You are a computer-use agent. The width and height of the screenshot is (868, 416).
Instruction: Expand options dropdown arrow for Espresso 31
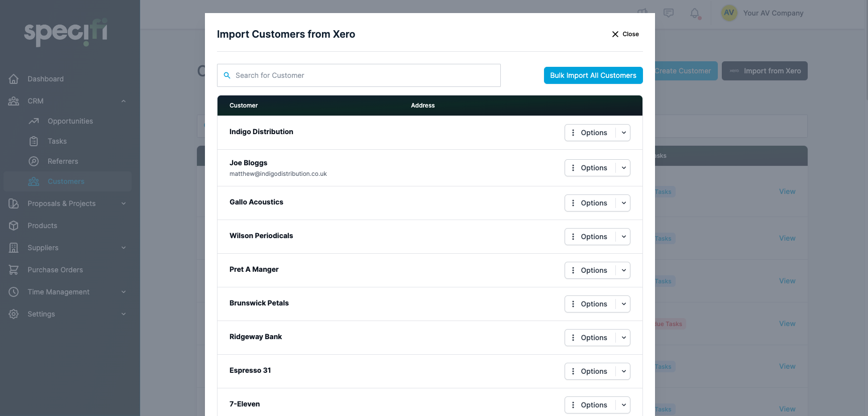point(623,371)
